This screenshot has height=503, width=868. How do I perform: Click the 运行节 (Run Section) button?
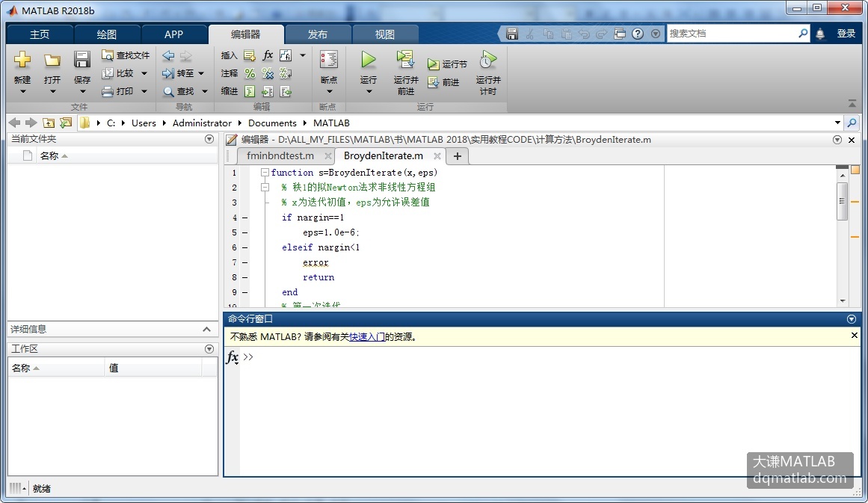(447, 64)
